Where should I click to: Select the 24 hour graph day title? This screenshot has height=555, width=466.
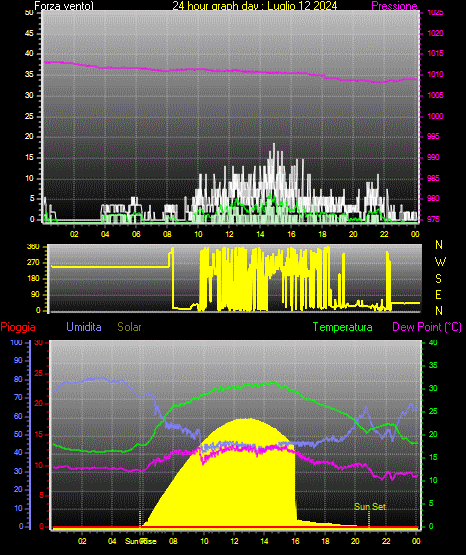tap(254, 6)
